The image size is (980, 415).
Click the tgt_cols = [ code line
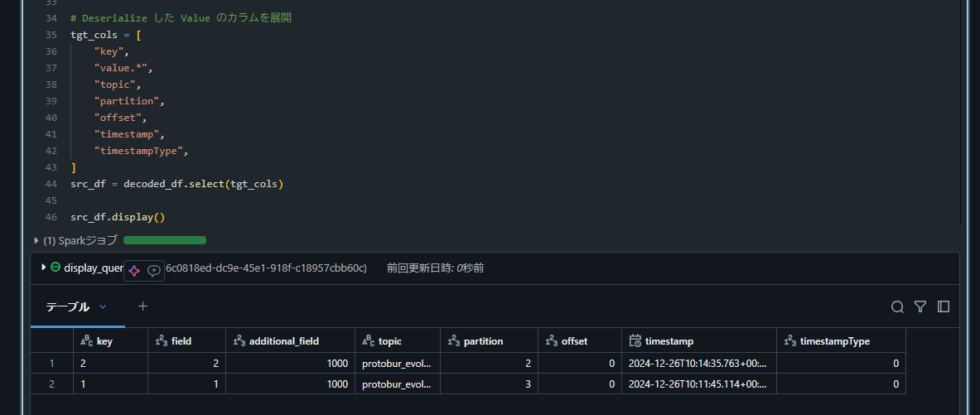point(106,35)
